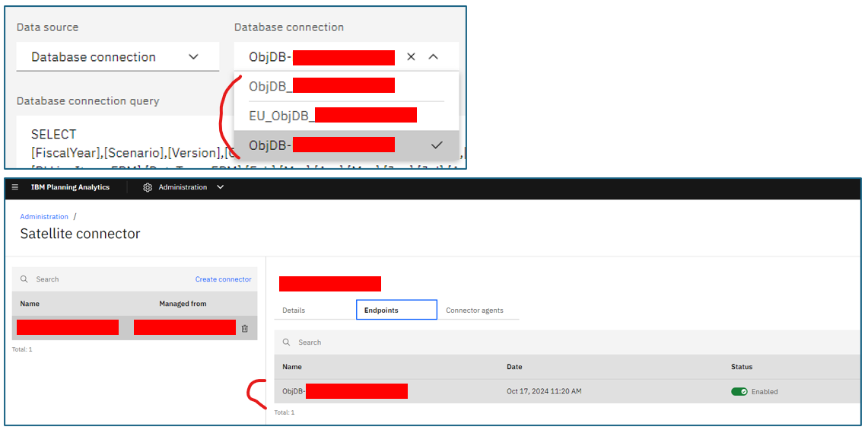The image size is (868, 430).
Task: Focus the endpoints Search field
Action: (x=568, y=342)
